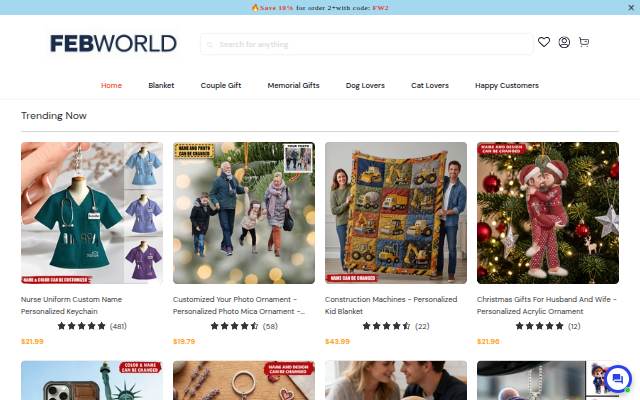The height and width of the screenshot is (400, 640).
Task: Open the Blanket category
Action: (161, 85)
